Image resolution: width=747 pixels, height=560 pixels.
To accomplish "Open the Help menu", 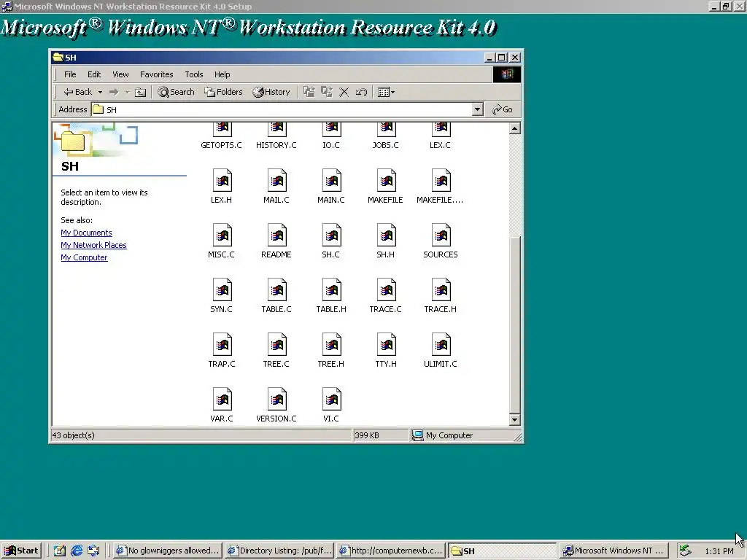I will pos(222,74).
